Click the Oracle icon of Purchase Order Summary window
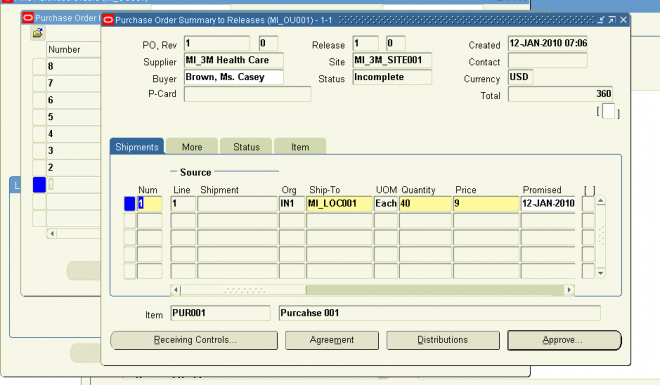 [108, 20]
